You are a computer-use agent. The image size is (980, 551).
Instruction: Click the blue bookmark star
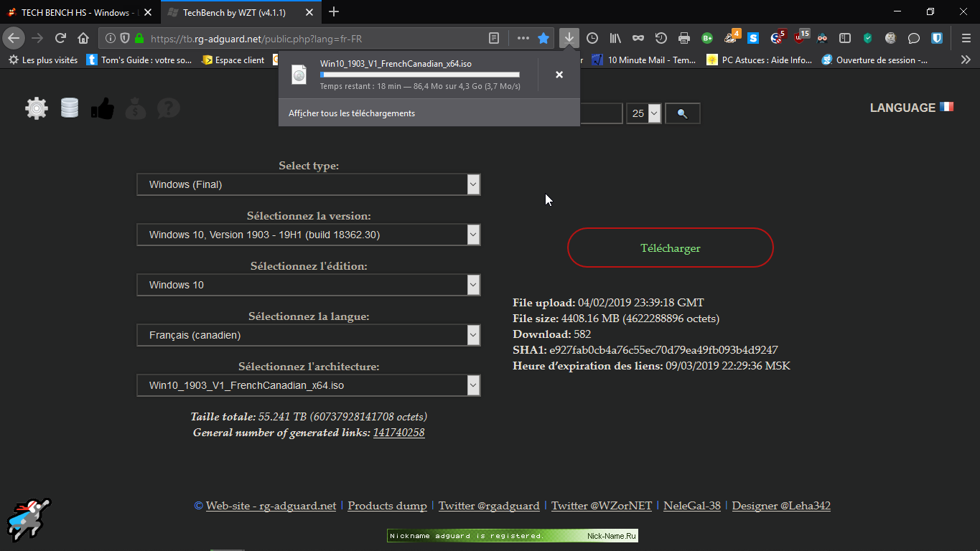click(x=543, y=38)
